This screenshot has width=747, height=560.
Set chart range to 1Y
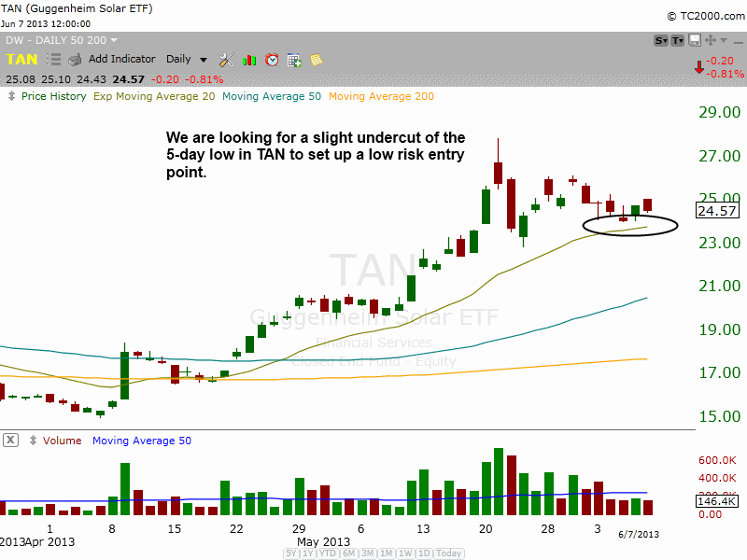click(x=308, y=553)
